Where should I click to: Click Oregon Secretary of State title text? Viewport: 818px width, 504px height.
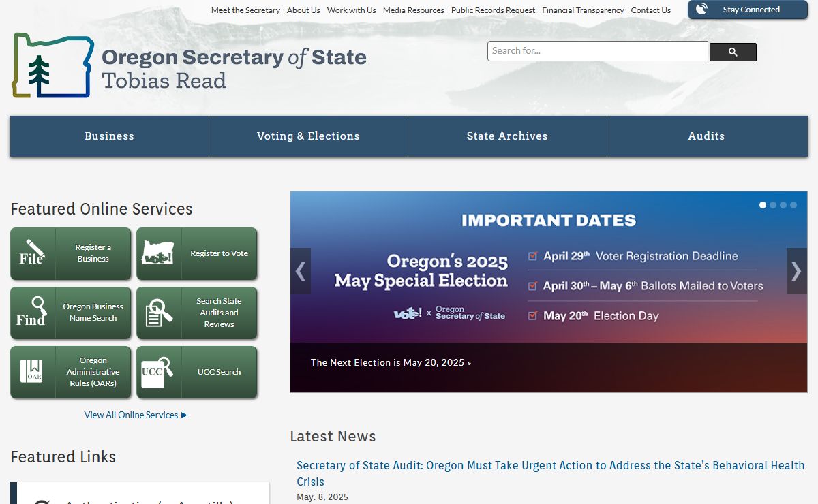tap(234, 57)
